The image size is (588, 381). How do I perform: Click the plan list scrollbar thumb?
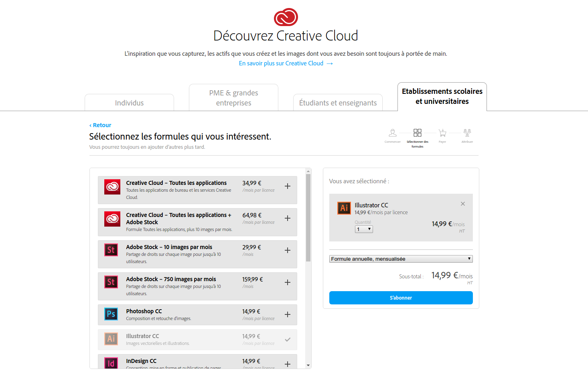pos(308,218)
